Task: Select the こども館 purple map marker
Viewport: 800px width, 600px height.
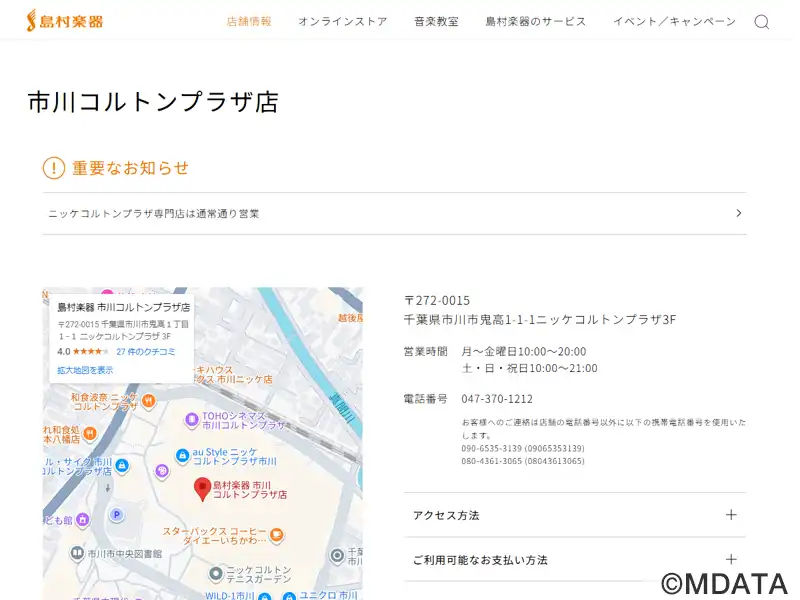Action: point(83,520)
